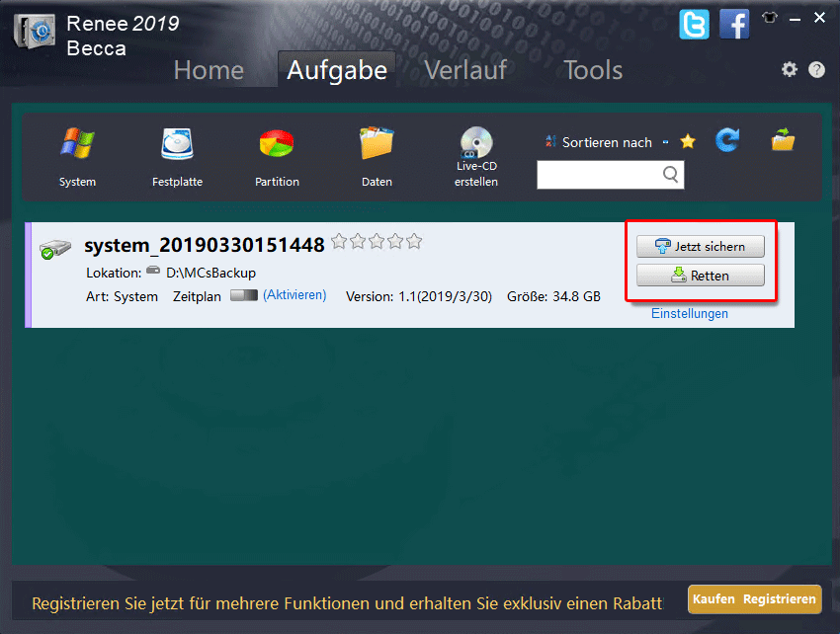The image size is (840, 634).
Task: Rate the backup with fifth star
Action: coord(413,242)
